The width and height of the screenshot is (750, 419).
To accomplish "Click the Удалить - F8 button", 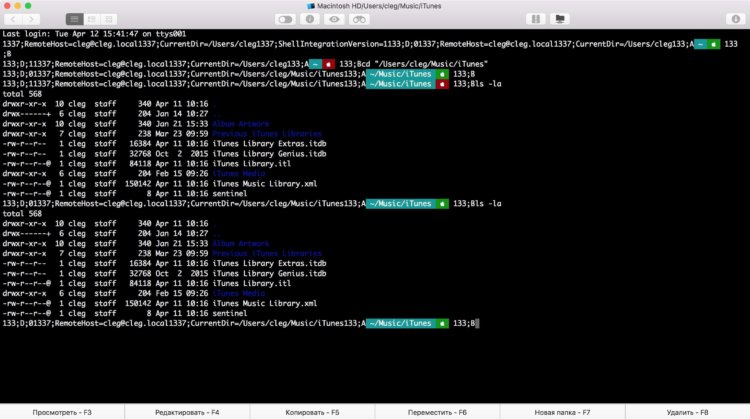I will click(687, 412).
